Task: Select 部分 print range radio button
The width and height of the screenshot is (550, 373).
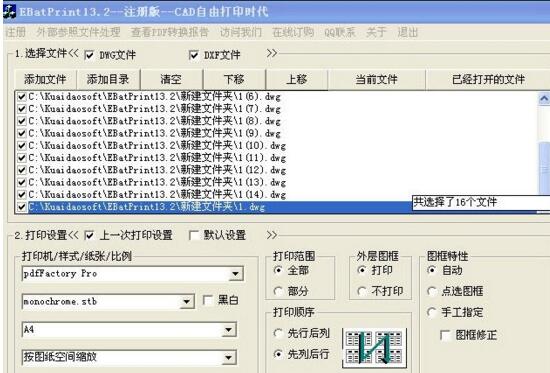Action: [x=278, y=291]
